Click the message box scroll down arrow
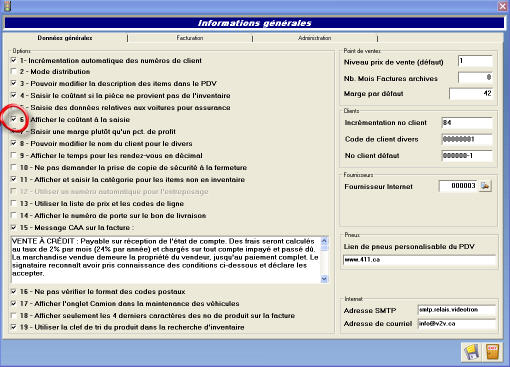The image size is (510, 367). [324, 279]
